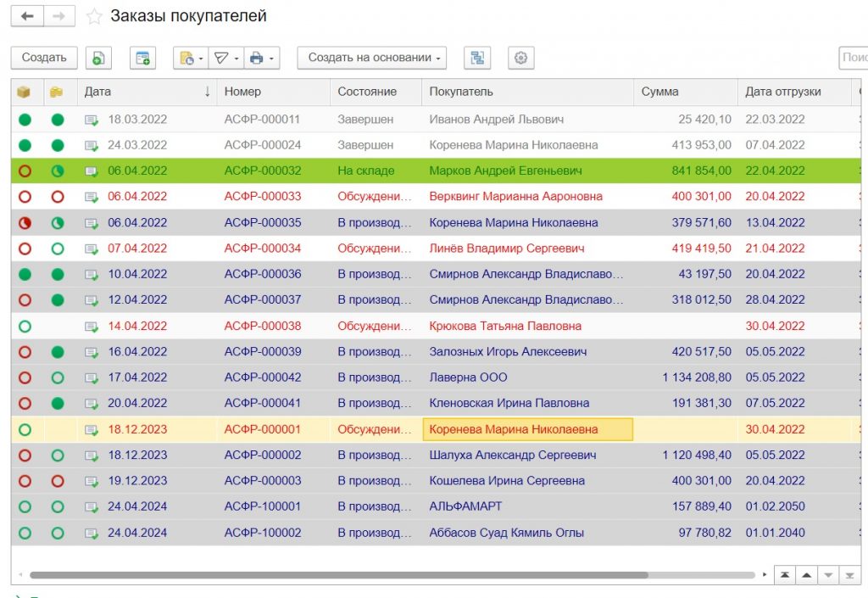This screenshot has width=868, height=598.
Task: Open list settings with the gear icon
Action: [x=521, y=58]
